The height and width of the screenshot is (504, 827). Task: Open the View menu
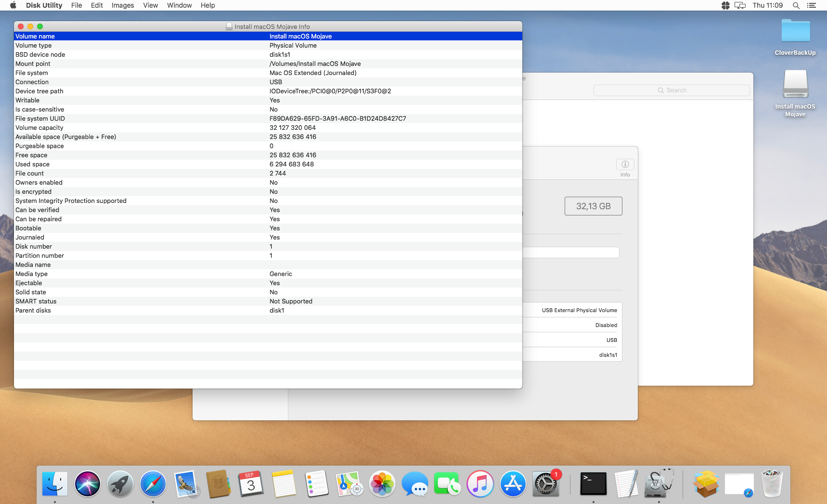pyautogui.click(x=150, y=5)
